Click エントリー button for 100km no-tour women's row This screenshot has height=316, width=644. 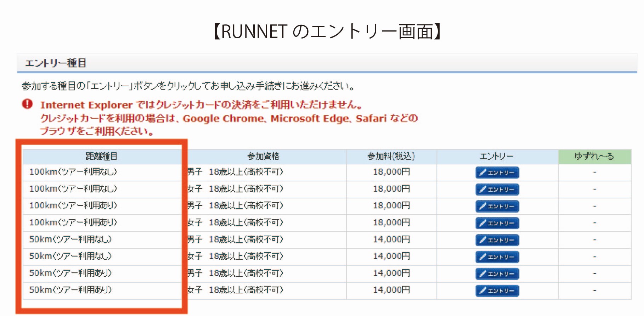click(x=497, y=190)
